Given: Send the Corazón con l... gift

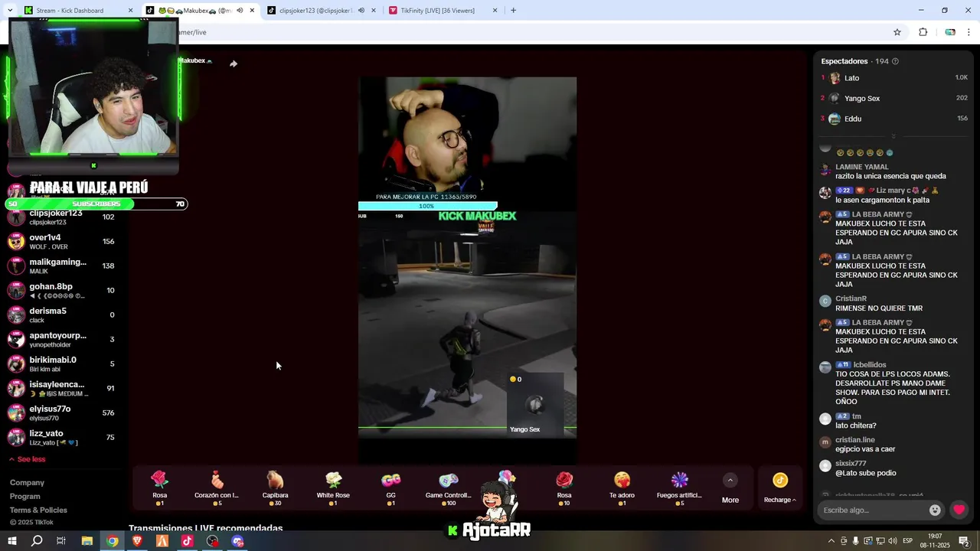Looking at the screenshot, I should pyautogui.click(x=217, y=487).
